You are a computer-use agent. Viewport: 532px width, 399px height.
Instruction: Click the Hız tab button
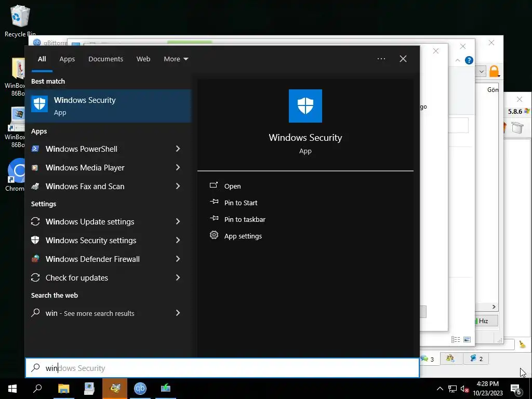point(486,321)
